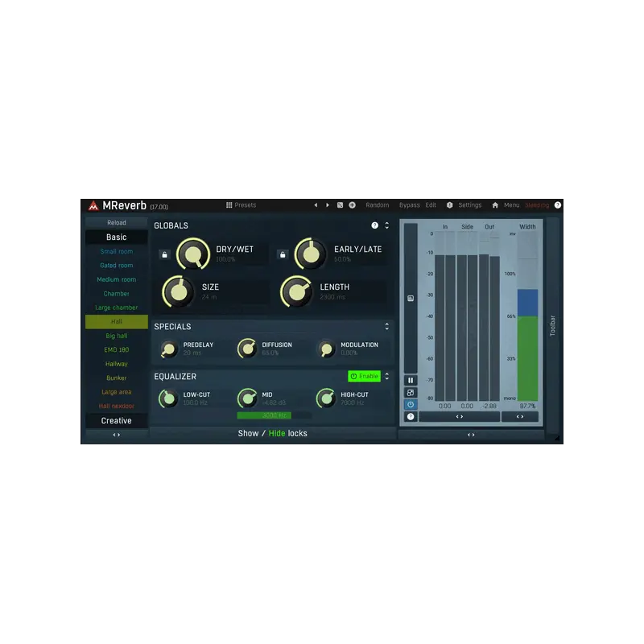
Task: Click arrows below In/Side/Out meters
Action: (x=460, y=416)
